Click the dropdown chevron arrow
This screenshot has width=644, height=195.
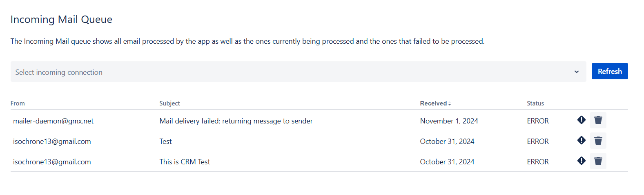click(577, 72)
